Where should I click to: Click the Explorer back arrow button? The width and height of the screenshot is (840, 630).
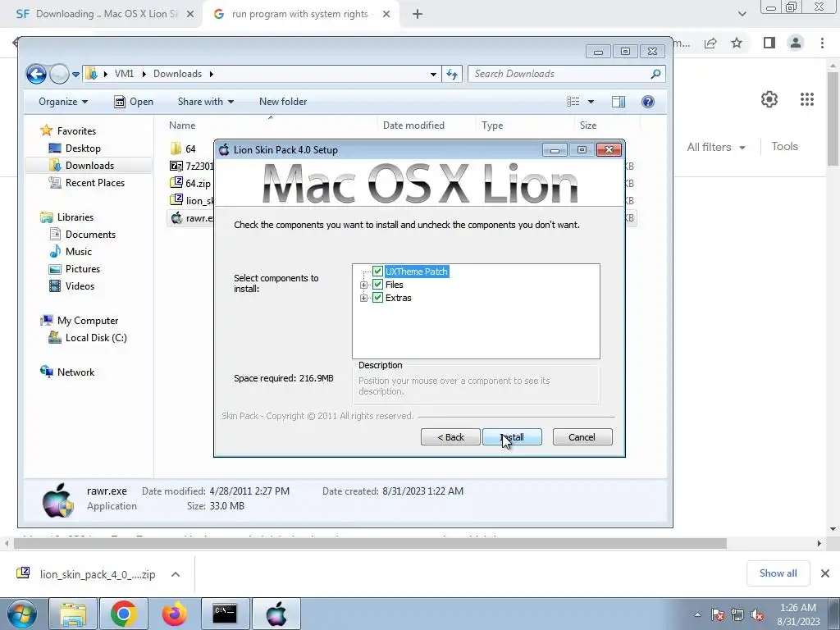[x=36, y=74]
